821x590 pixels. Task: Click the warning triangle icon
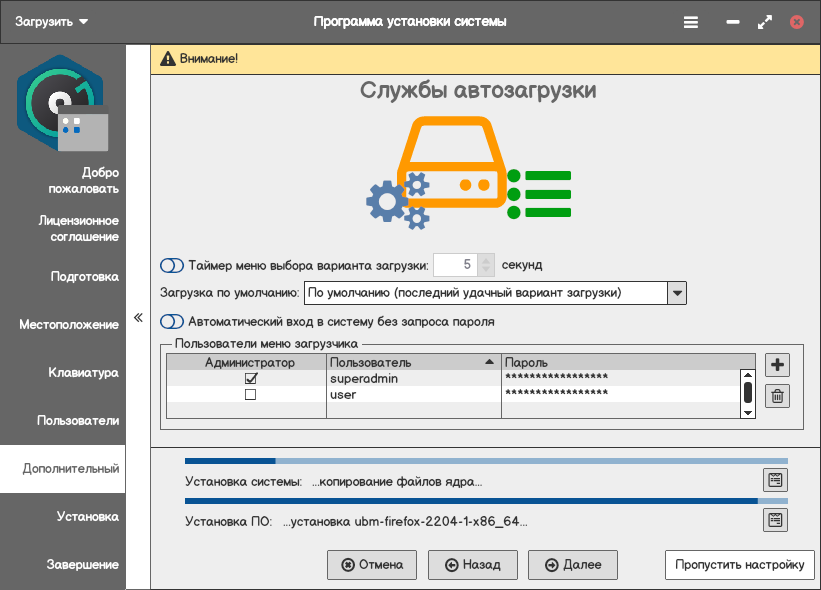(167, 59)
